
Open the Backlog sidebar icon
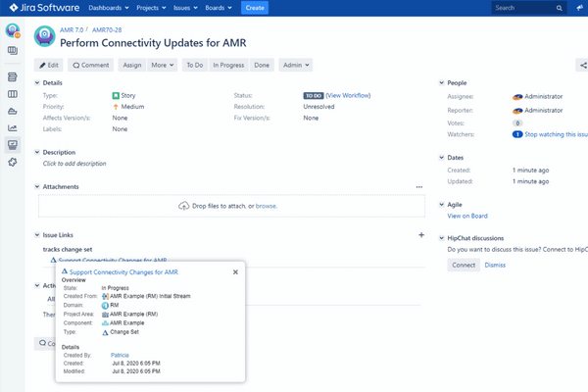click(13, 76)
